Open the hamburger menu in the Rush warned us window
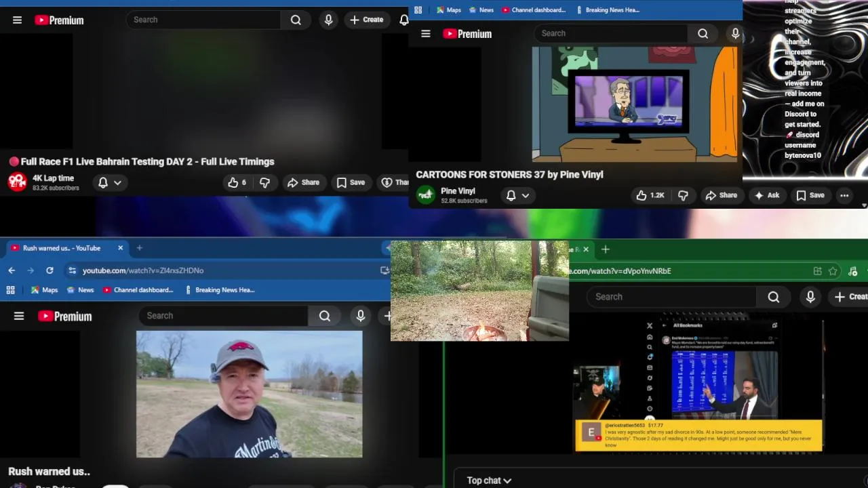Screen dimensions: 868x488 tap(19, 316)
